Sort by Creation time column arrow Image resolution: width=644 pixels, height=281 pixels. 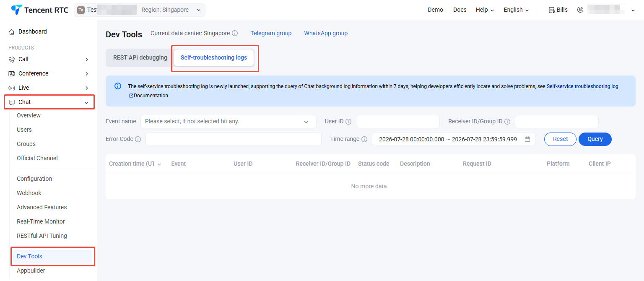pos(159,164)
